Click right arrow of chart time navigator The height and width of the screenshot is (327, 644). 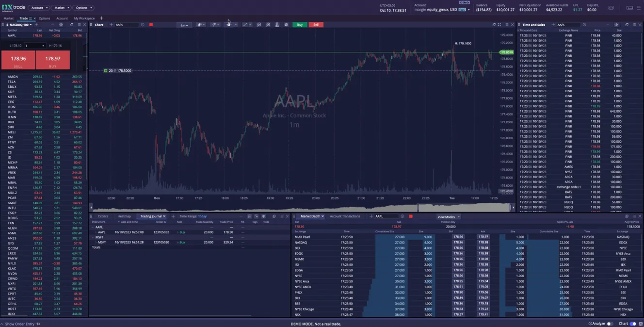coord(513,208)
